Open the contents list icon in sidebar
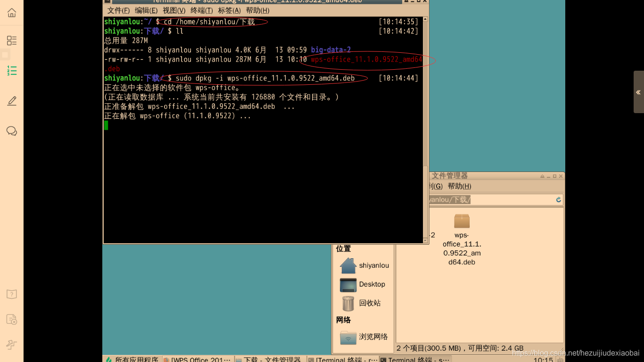This screenshot has height=362, width=644. pos(12,41)
